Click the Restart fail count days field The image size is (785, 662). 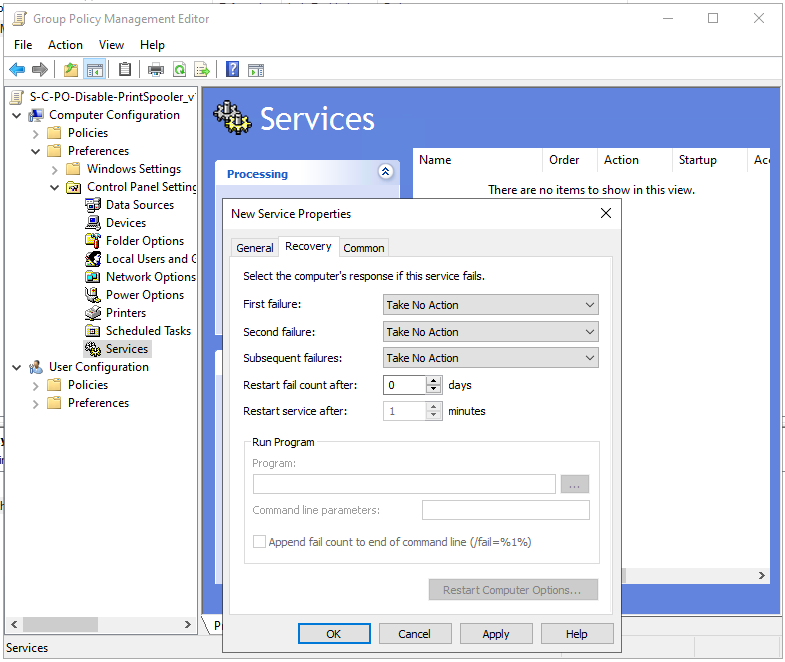[x=405, y=385]
